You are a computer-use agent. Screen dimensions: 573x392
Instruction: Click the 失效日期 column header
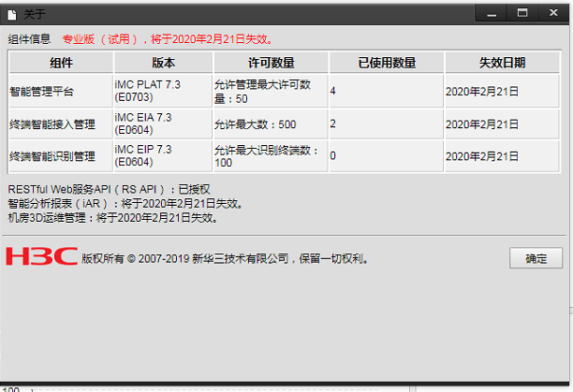click(x=502, y=63)
